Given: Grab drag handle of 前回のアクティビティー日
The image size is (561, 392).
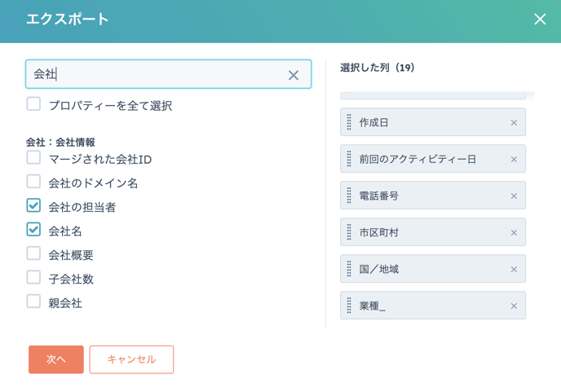Looking at the screenshot, I should (349, 159).
